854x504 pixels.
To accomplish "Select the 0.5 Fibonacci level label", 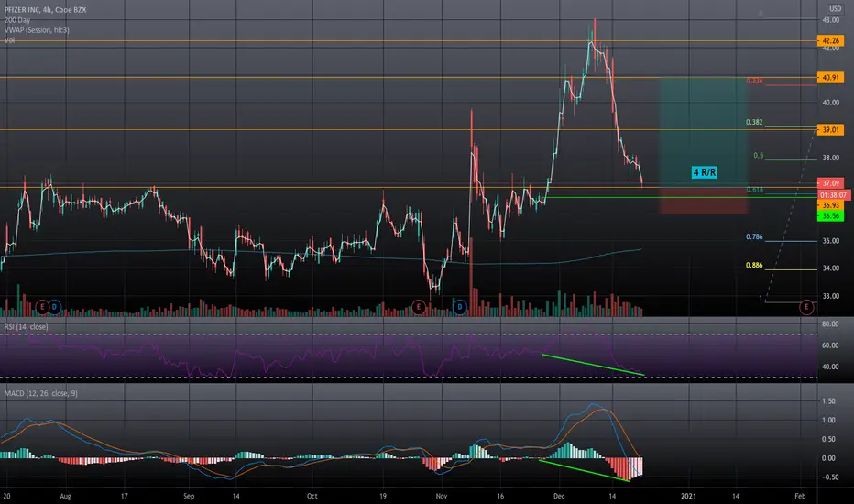I will point(759,155).
